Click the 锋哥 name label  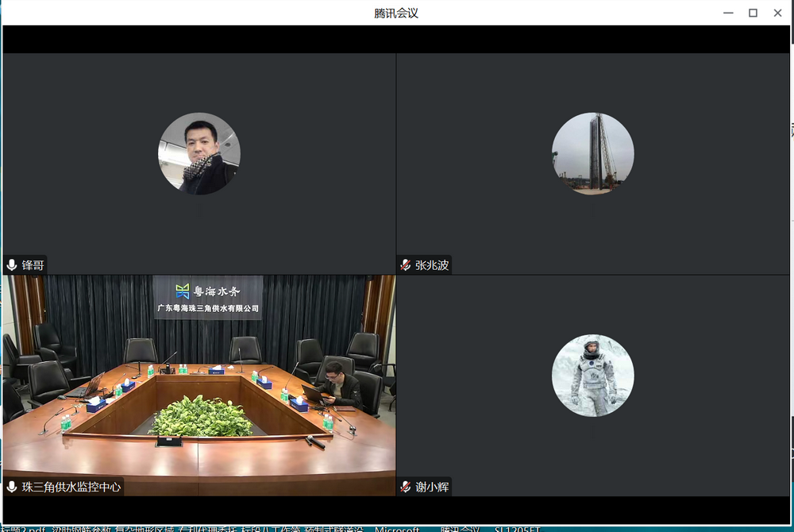coord(33,265)
